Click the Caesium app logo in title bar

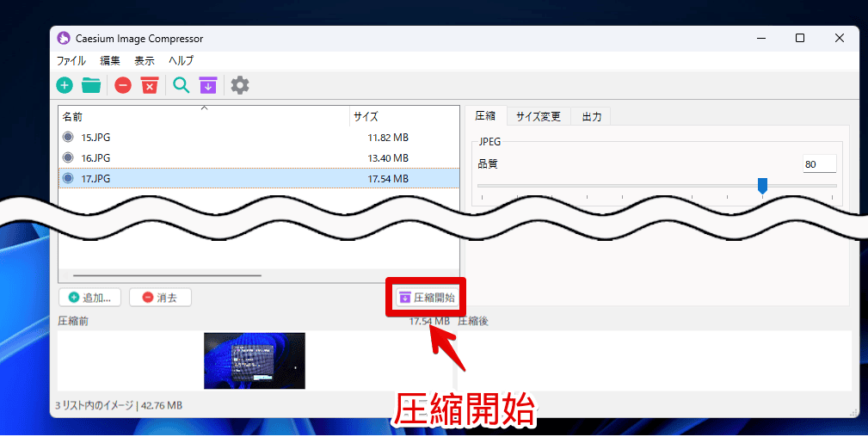[64, 38]
